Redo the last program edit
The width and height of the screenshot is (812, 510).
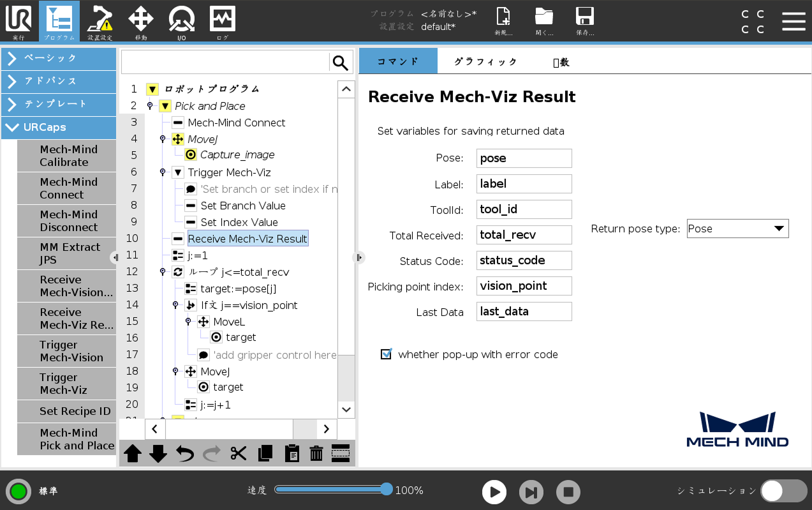coord(211,454)
